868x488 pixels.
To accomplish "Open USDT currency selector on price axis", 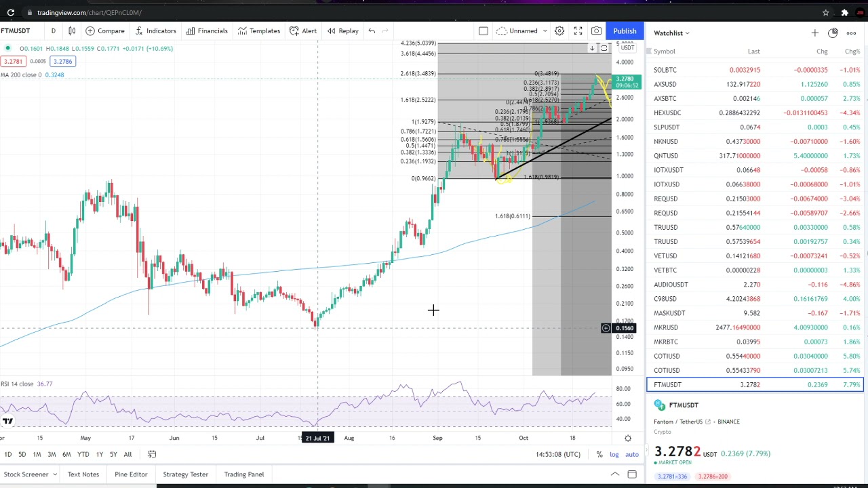I will 627,48.
